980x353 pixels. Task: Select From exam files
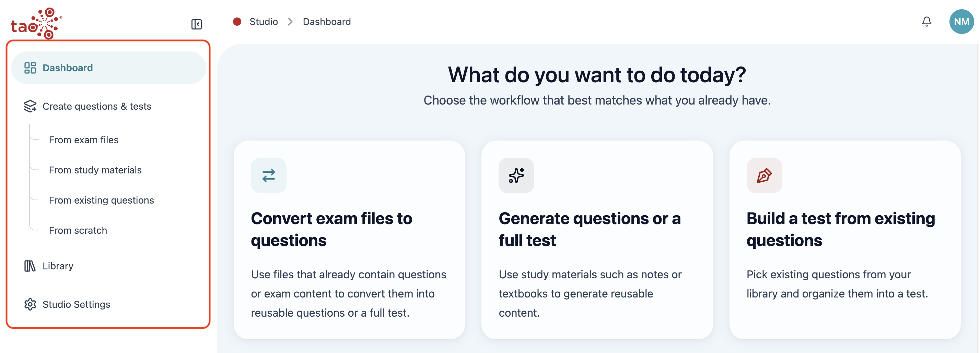(x=84, y=140)
